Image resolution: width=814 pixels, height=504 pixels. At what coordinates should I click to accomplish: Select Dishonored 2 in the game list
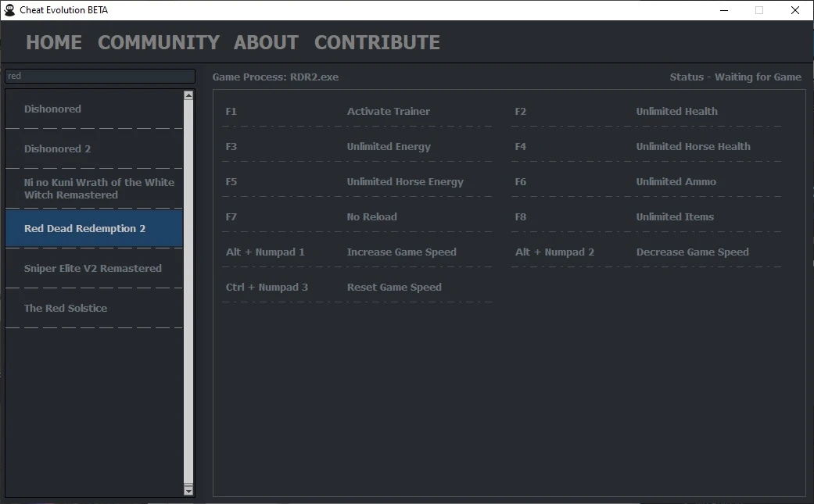[94, 148]
